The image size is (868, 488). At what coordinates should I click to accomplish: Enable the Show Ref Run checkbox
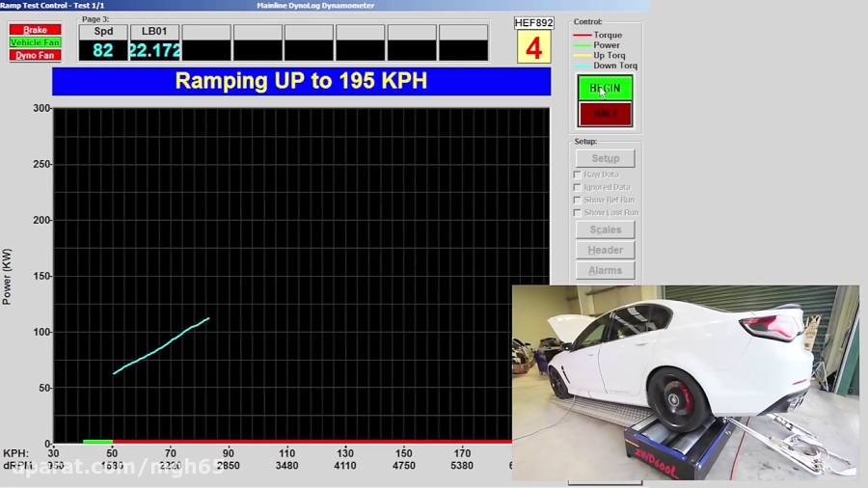578,200
